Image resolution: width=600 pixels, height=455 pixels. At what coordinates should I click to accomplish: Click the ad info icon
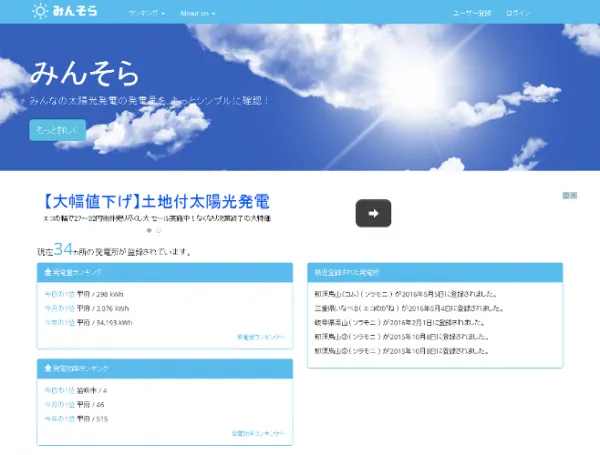(x=566, y=196)
